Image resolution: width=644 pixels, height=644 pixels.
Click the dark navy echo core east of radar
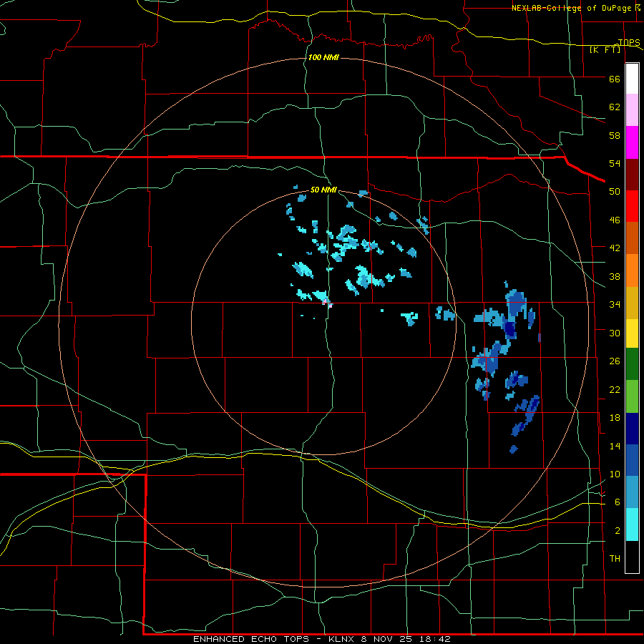coord(509,329)
